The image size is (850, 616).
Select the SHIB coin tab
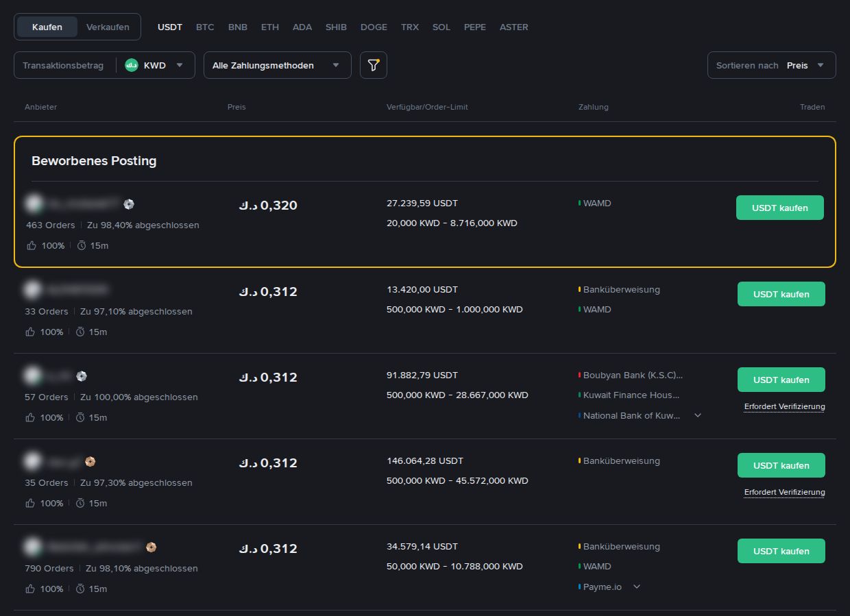pyautogui.click(x=336, y=27)
